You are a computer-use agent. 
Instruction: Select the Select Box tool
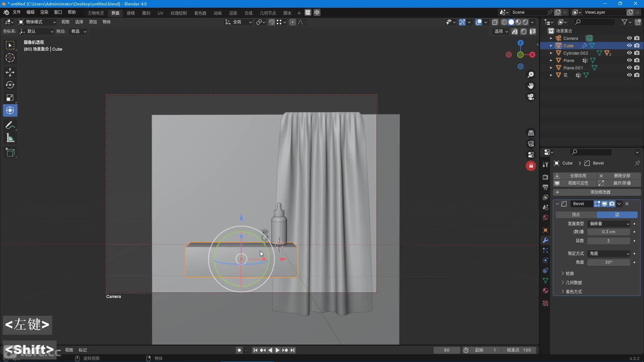click(10, 45)
